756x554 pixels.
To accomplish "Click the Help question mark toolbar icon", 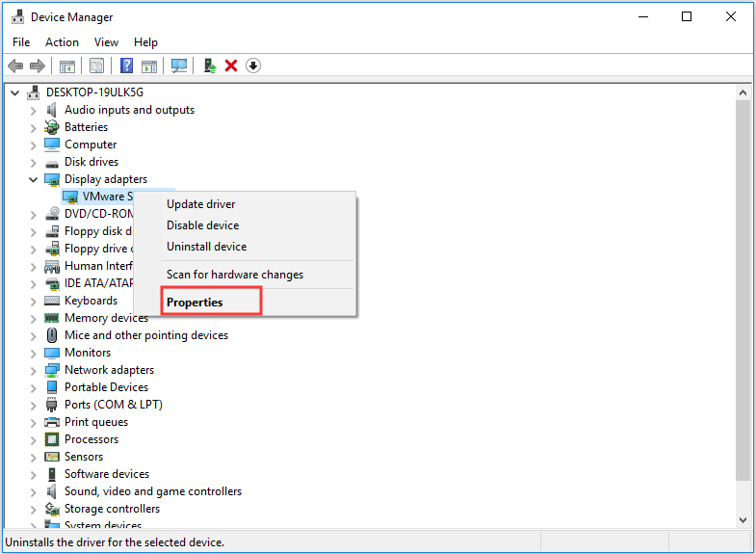I will [126, 66].
